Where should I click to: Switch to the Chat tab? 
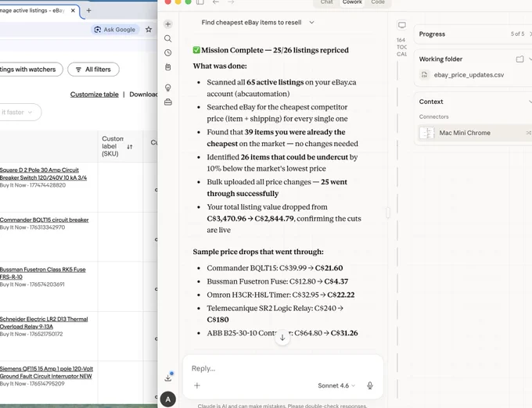point(326,2)
